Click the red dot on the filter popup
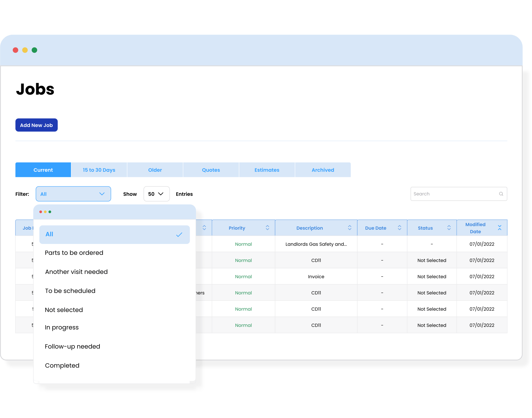The width and height of the screenshot is (532, 418). click(x=40, y=212)
